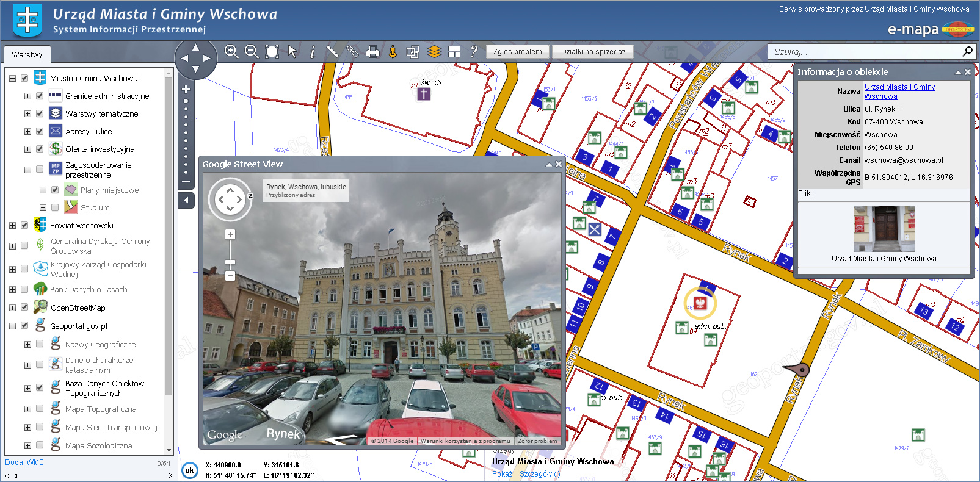Uncheck Miasto i Gmina Wschowa layer

(24, 78)
